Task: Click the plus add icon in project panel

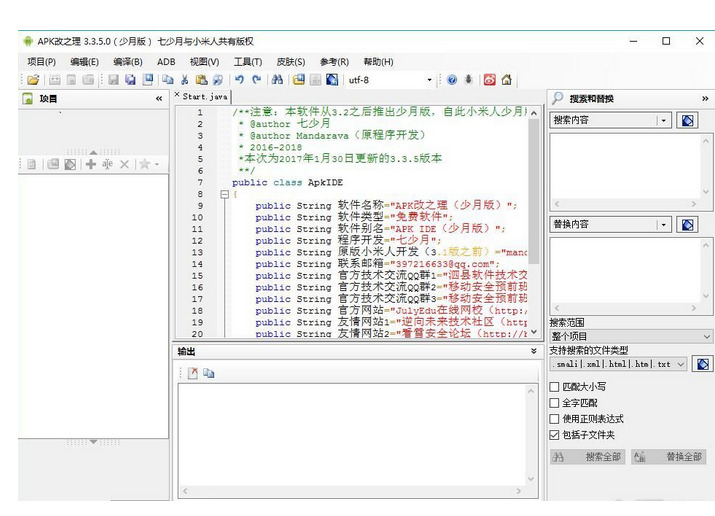Action: click(91, 164)
